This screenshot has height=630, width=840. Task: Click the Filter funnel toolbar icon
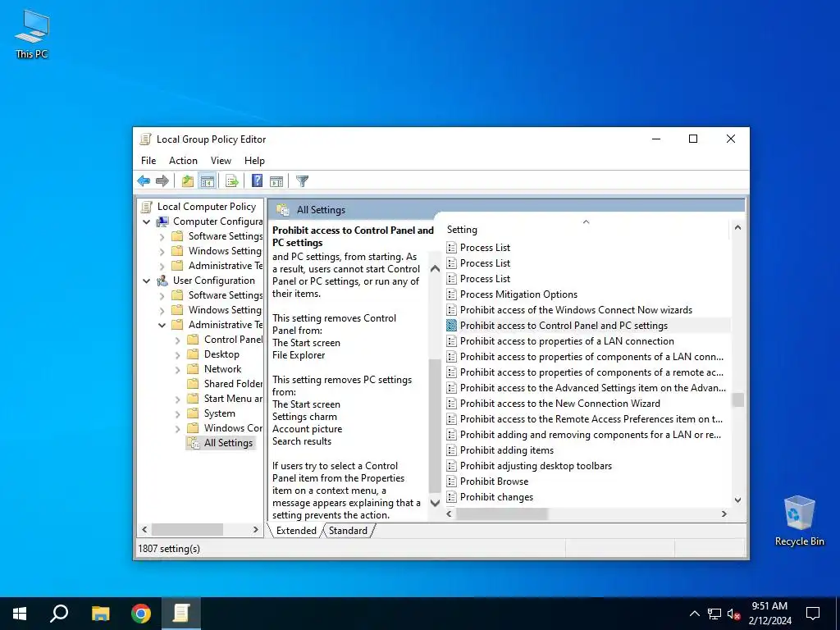click(x=302, y=181)
